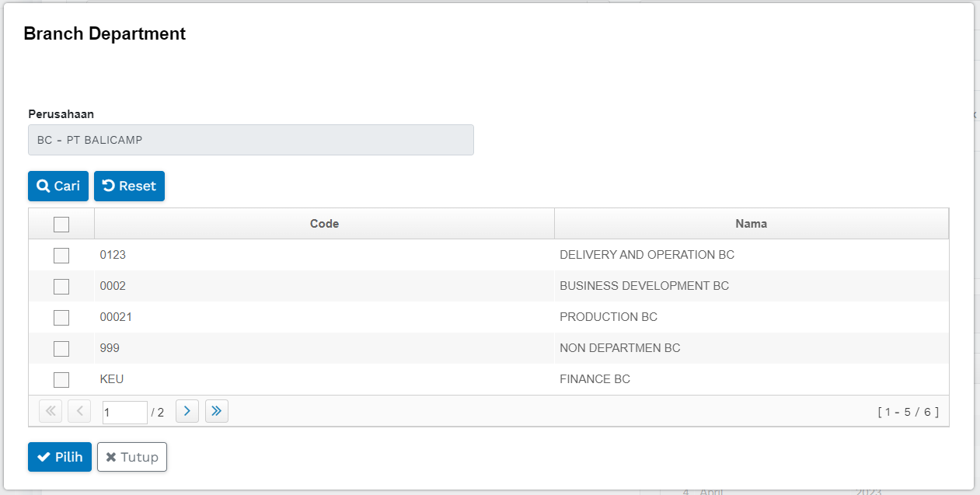Tick the Non Departmen BC checkbox
980x495 pixels.
coord(61,349)
